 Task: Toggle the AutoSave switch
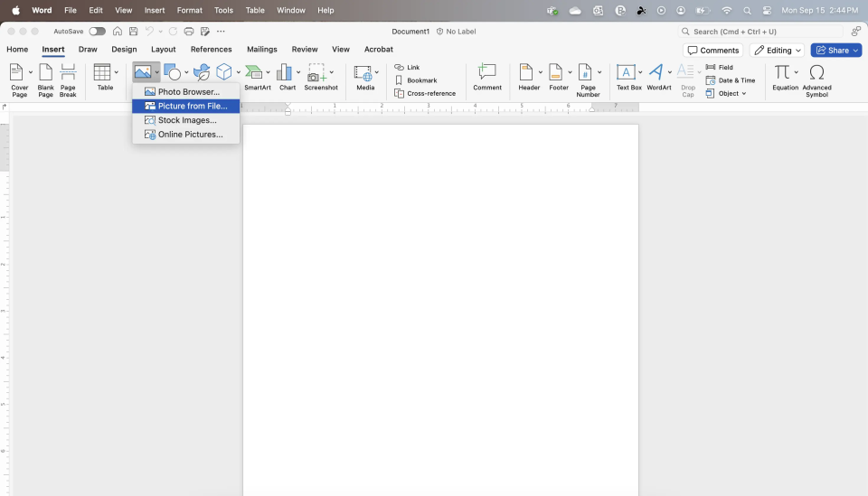click(97, 32)
